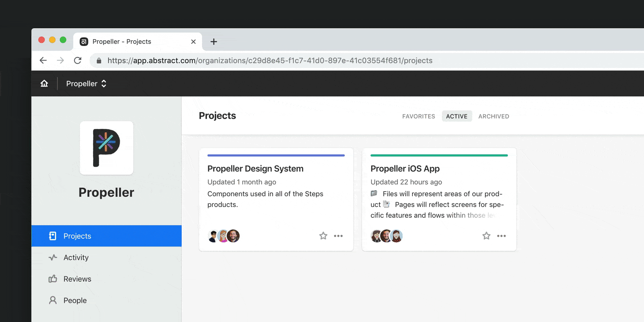The height and width of the screenshot is (322, 644).
Task: Open a new browser tab with plus
Action: [214, 41]
